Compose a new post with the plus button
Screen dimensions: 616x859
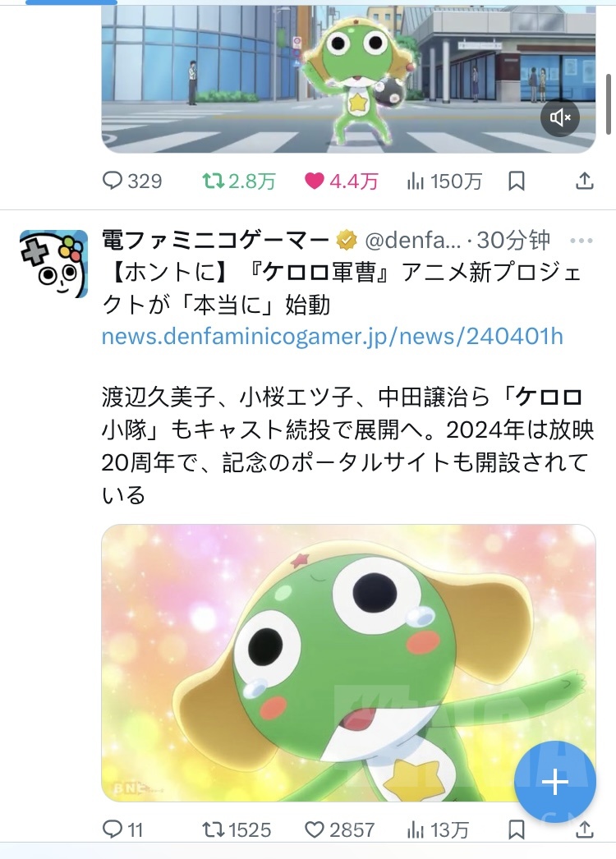tap(554, 782)
